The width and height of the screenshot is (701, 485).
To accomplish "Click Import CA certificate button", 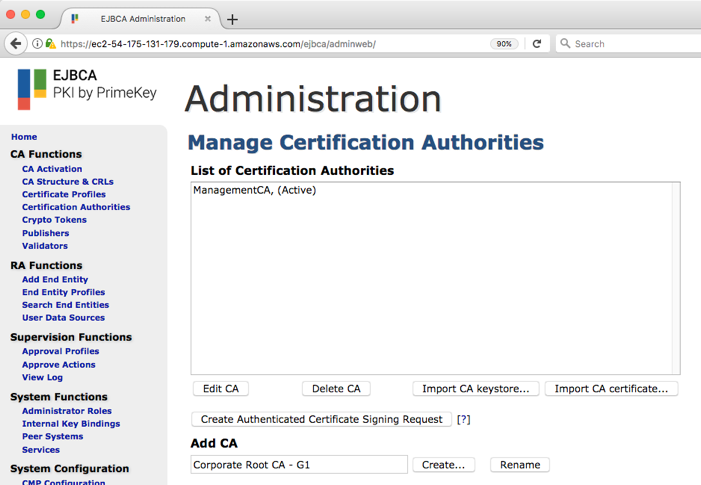I will (x=612, y=389).
